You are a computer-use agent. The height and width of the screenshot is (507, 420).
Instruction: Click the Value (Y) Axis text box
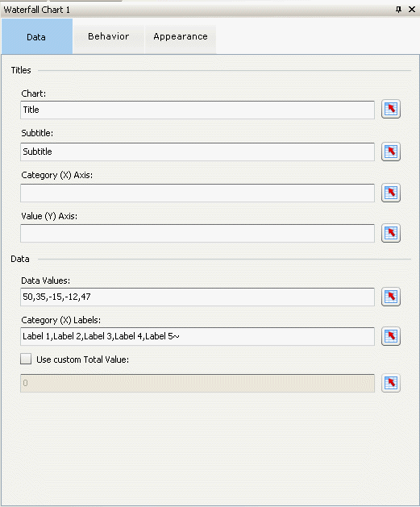tap(198, 233)
